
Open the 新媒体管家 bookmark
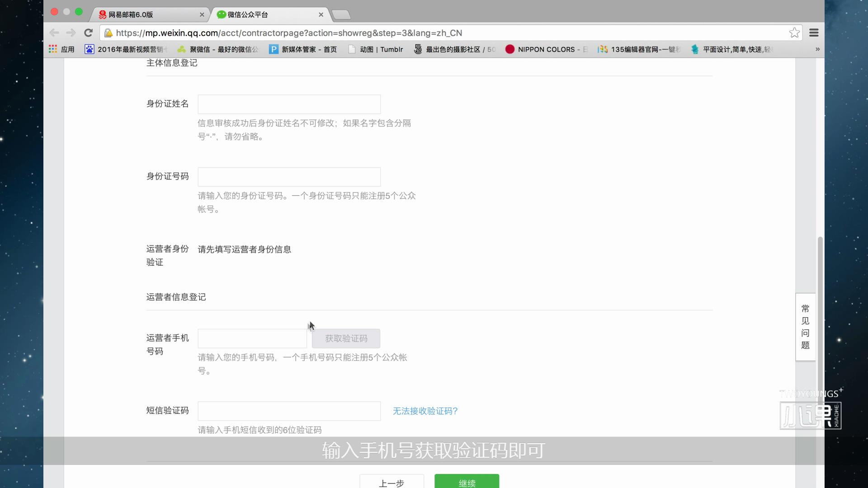pos(302,49)
